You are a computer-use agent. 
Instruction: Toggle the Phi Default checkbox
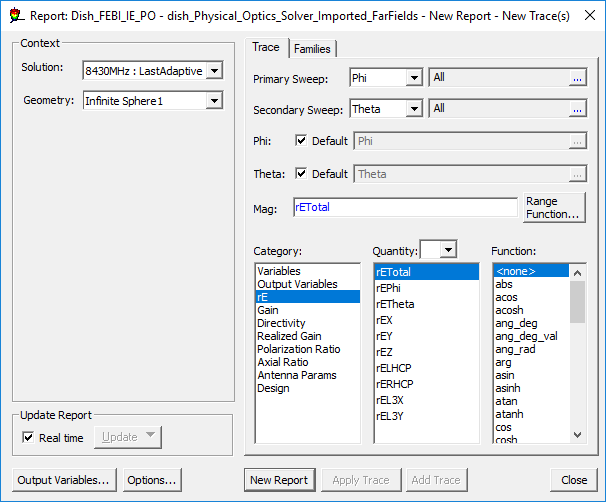(x=302, y=141)
